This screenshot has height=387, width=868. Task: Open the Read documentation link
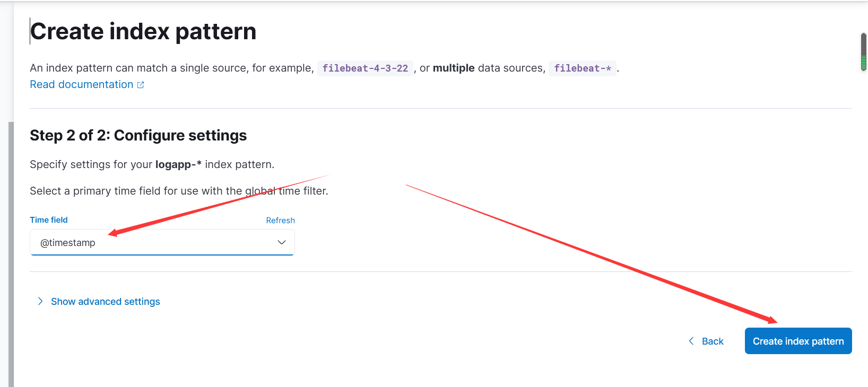81,85
